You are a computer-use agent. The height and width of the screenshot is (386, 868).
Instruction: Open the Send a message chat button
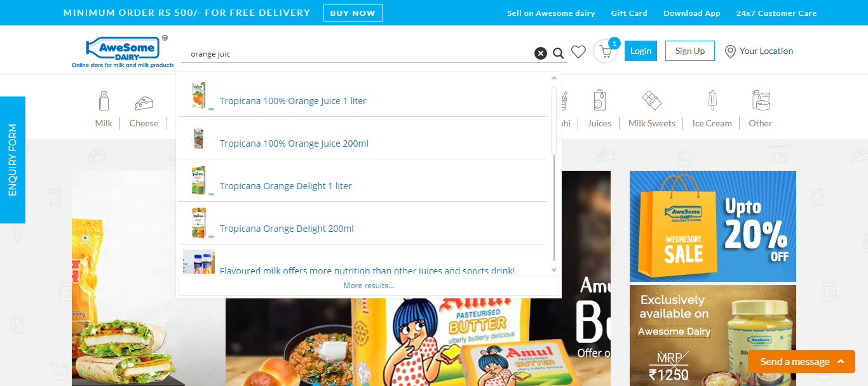[801, 362]
